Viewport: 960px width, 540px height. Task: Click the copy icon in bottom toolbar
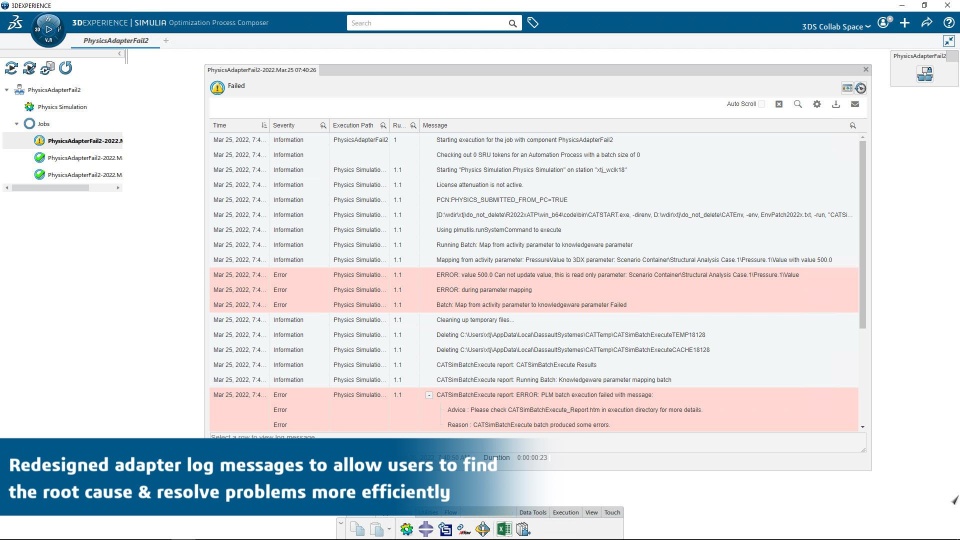pyautogui.click(x=357, y=529)
